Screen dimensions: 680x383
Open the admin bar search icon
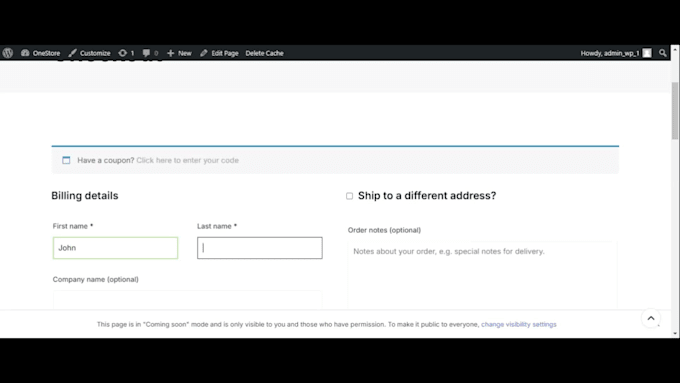pos(662,53)
